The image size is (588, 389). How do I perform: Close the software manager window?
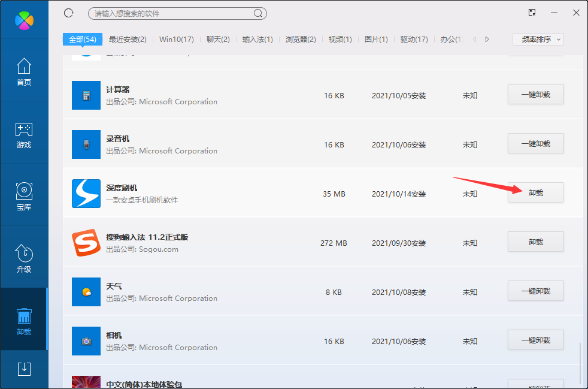[x=577, y=13]
